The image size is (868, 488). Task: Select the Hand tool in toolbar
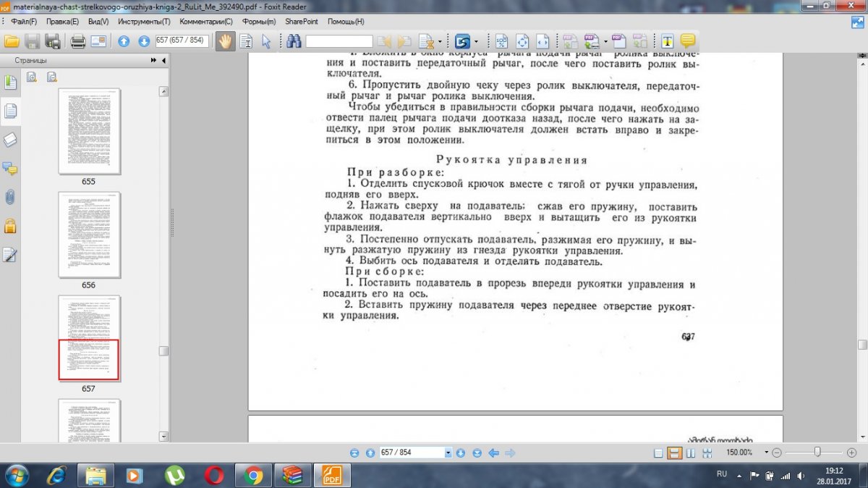tap(225, 41)
